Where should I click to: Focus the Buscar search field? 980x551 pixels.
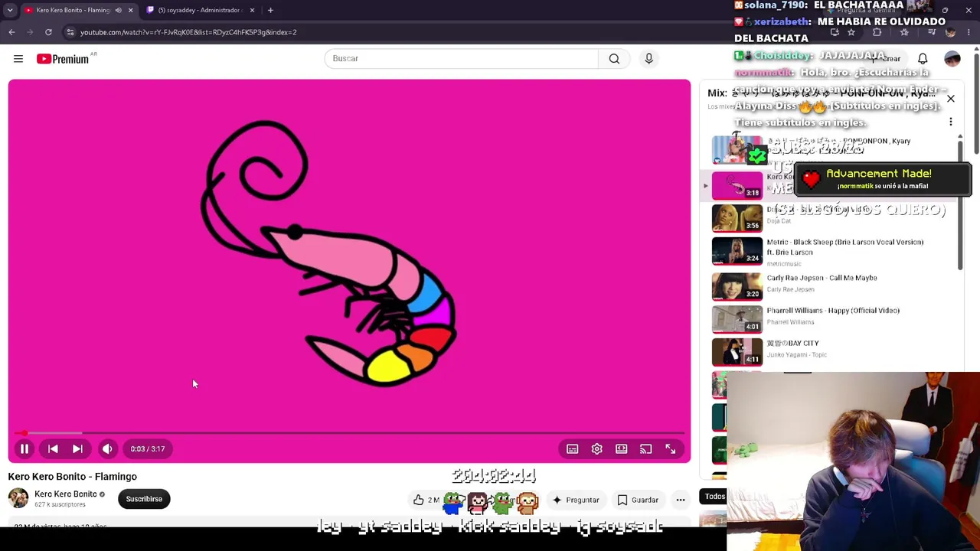coord(462,59)
